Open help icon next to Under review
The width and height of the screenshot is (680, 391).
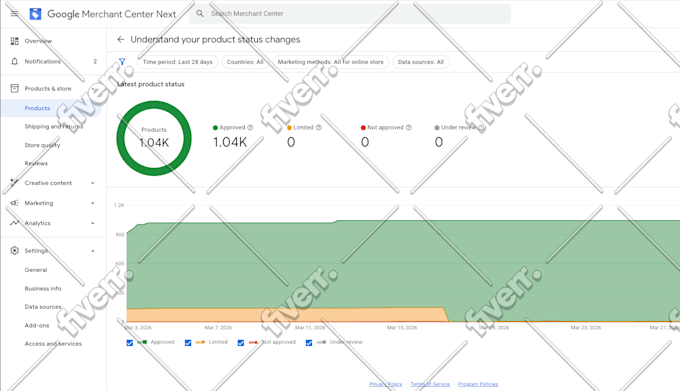coord(481,127)
